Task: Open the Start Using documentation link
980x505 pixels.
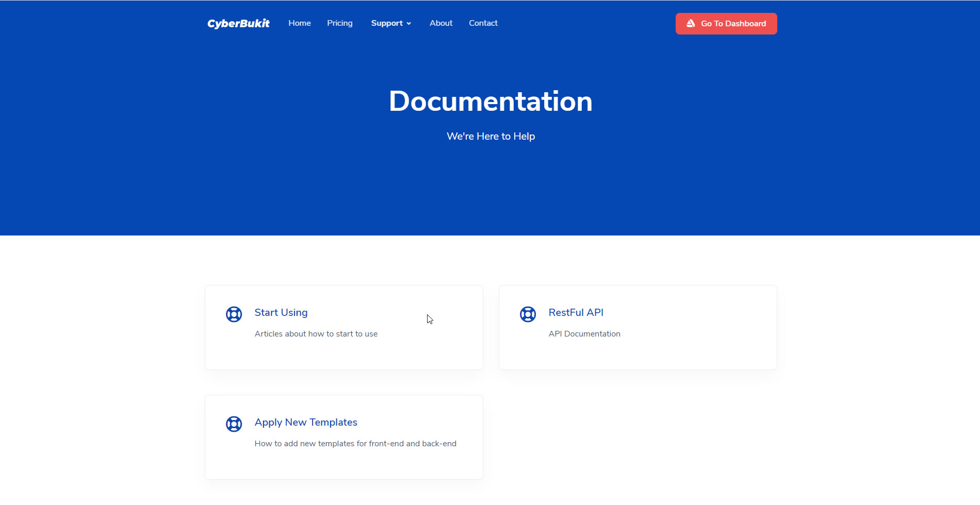Action: [281, 312]
